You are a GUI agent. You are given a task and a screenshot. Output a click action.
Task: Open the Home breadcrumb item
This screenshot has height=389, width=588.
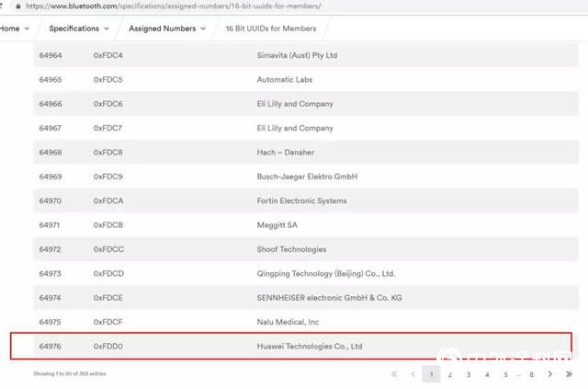pos(10,29)
